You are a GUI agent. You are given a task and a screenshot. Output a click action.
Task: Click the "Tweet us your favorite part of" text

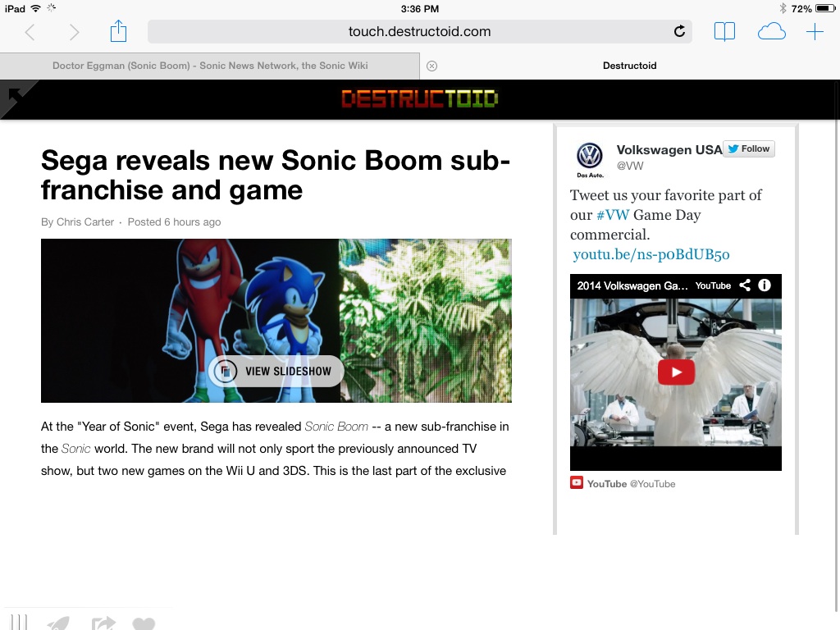point(666,195)
